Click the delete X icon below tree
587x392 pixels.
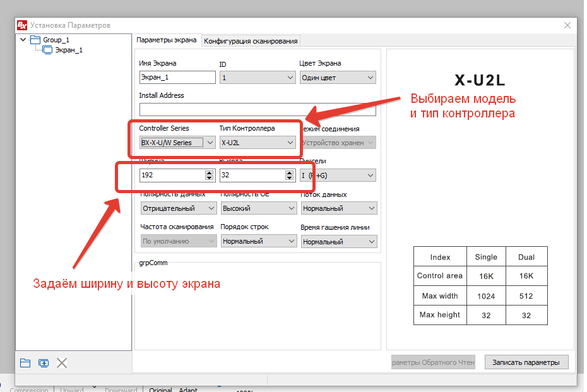(62, 363)
